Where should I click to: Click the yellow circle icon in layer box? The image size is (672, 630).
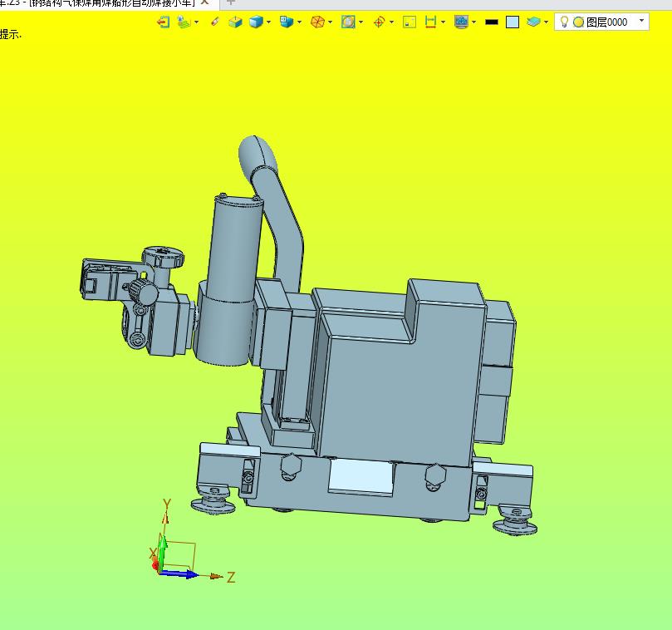[579, 22]
